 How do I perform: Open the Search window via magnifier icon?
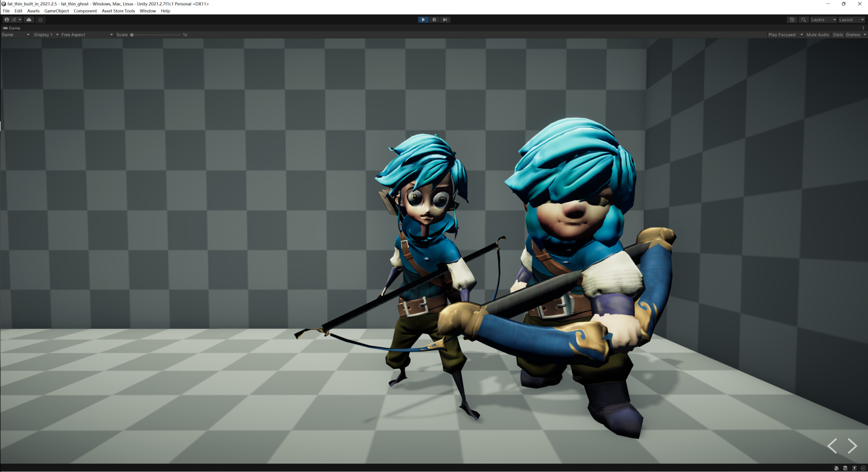[x=803, y=19]
